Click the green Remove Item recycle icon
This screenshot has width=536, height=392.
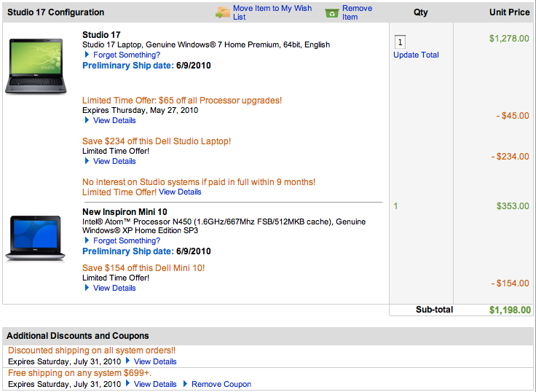[331, 13]
